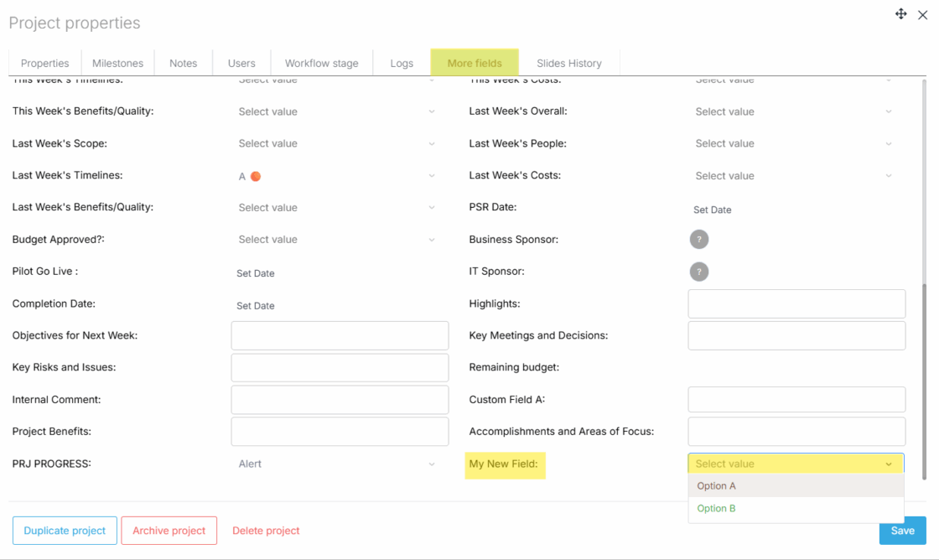Switch to the Milestones tab
This screenshot has height=560, width=939.
tap(117, 63)
